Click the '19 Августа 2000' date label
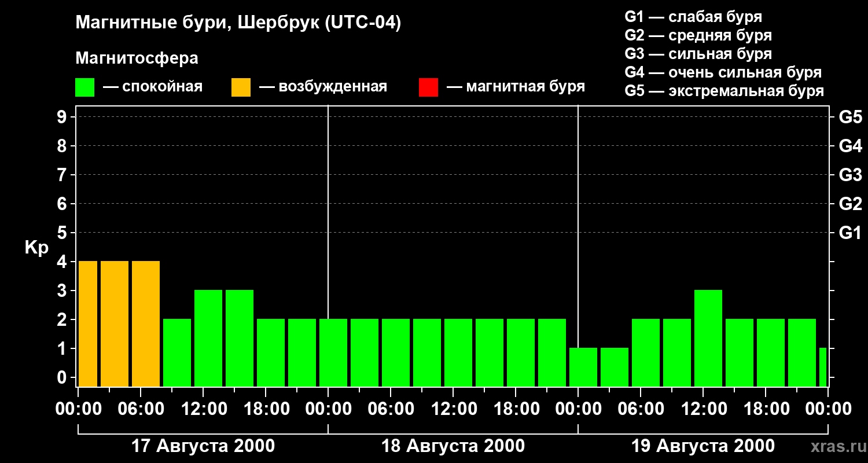 [703, 446]
